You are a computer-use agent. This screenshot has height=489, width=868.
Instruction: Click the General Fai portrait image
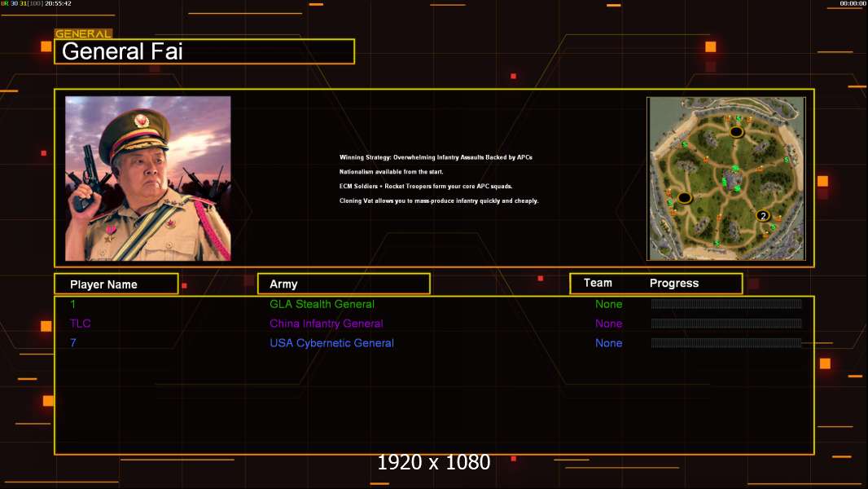pyautogui.click(x=148, y=178)
